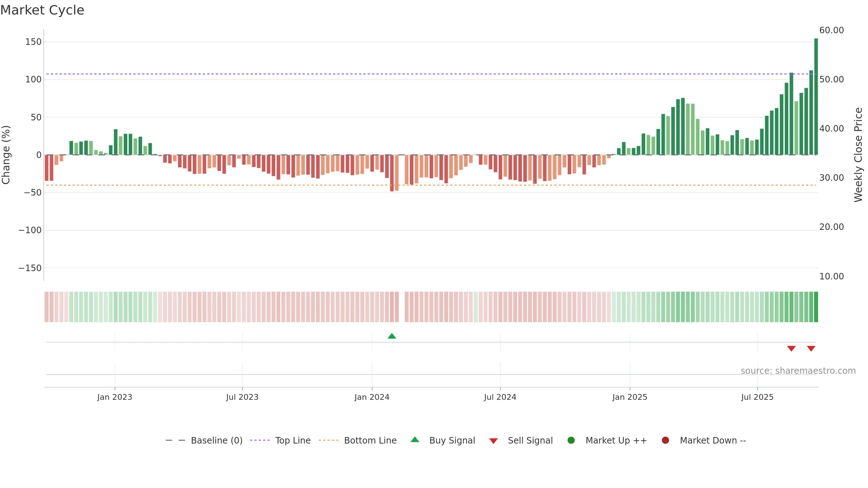Screen dimensions: 868x488
Task: Click the brightest green heatmap cell at the right end
Action: pyautogui.click(x=816, y=307)
